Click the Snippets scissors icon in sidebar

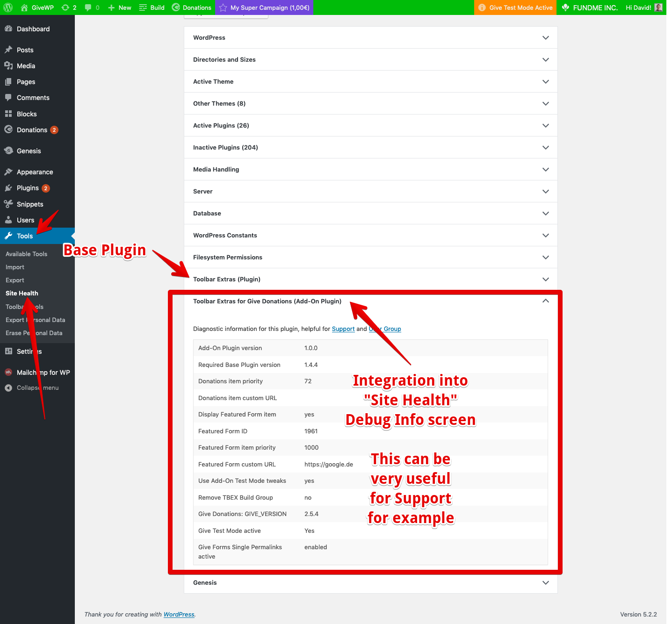coord(8,204)
